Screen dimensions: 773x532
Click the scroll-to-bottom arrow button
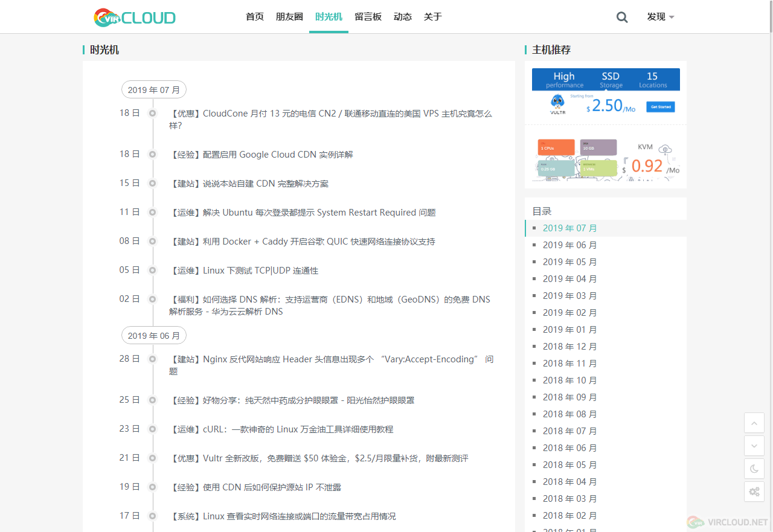(754, 446)
